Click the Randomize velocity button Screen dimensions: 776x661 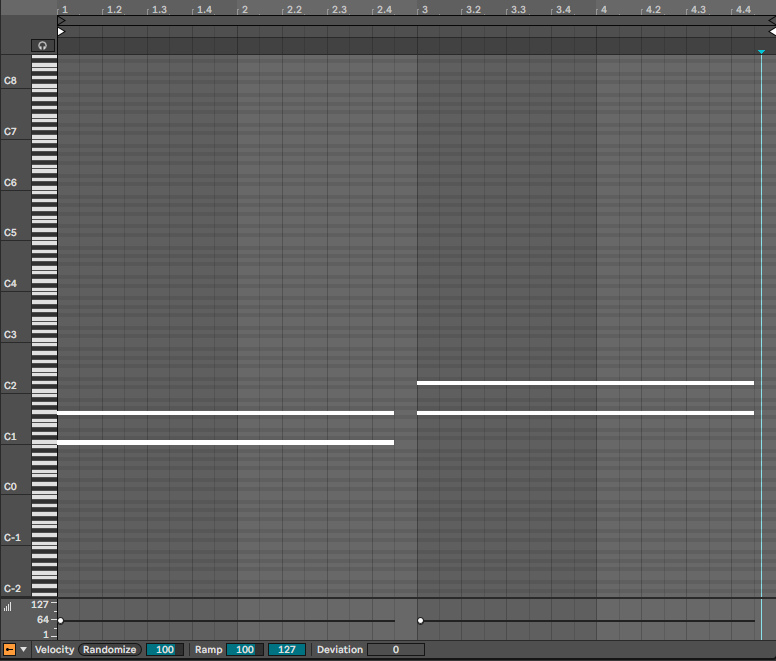pyautogui.click(x=109, y=650)
